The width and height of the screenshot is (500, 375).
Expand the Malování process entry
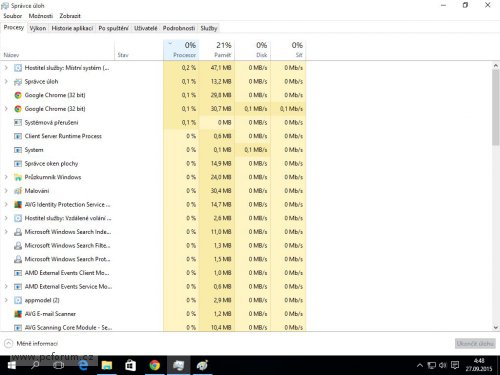pyautogui.click(x=6, y=191)
